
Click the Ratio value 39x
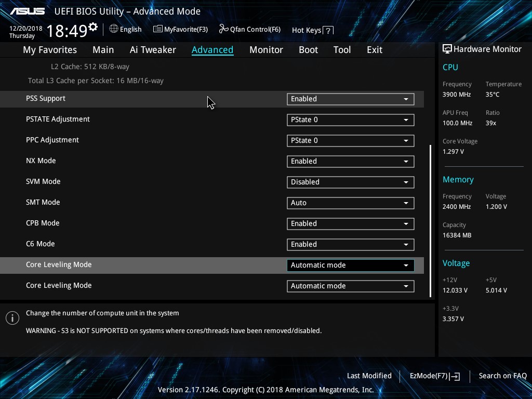[491, 123]
